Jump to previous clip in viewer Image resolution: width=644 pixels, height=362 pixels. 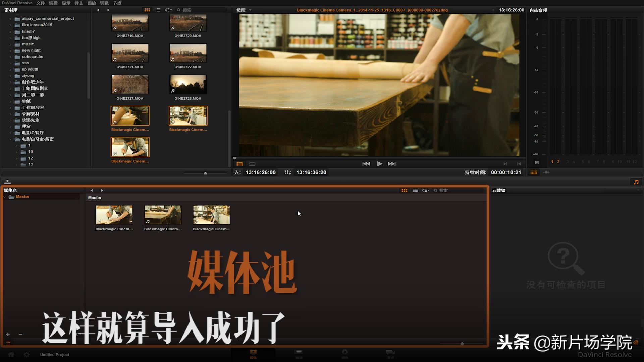(x=366, y=164)
